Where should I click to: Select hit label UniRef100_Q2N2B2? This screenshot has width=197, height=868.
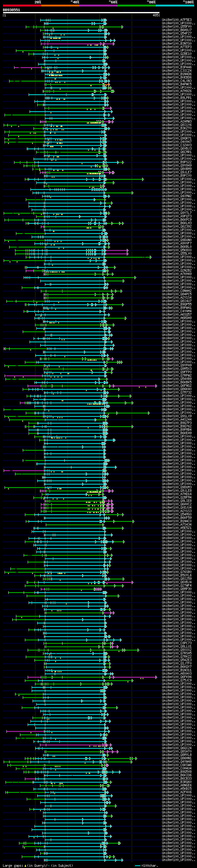tap(177, 271)
